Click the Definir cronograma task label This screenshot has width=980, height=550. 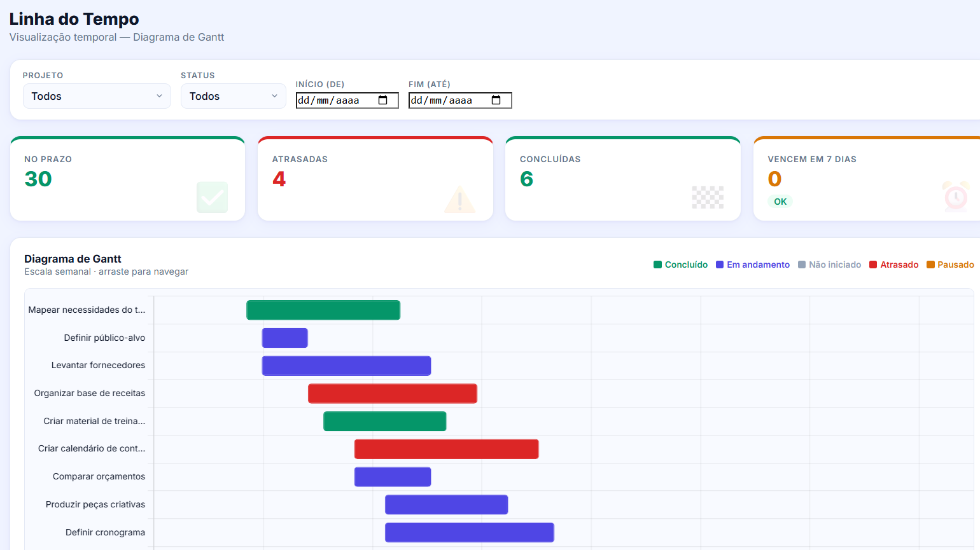click(x=105, y=532)
